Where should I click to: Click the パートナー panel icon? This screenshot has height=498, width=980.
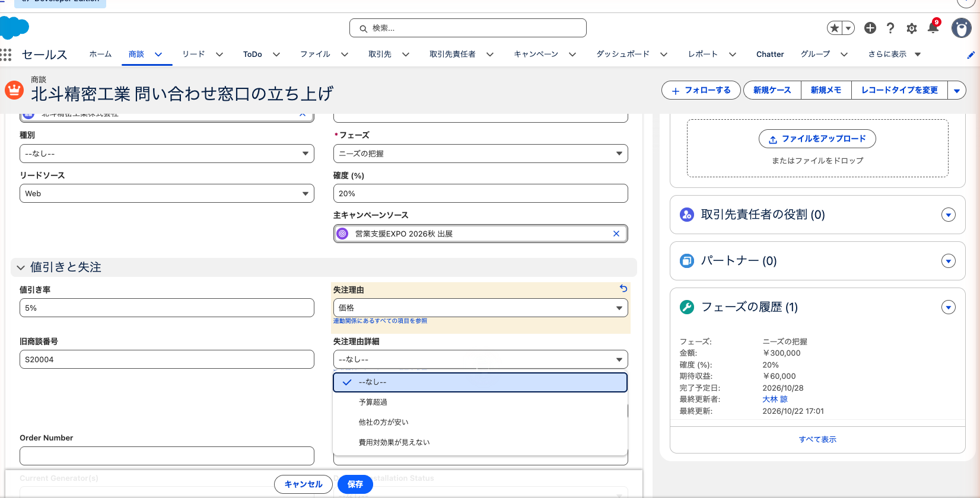[x=687, y=261]
